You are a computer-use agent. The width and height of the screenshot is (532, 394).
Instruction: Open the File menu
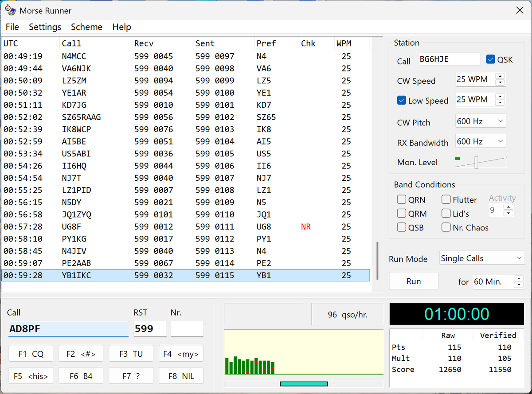12,27
